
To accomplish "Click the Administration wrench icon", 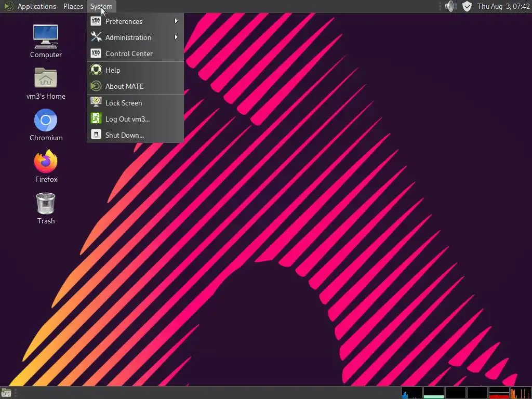I will (x=96, y=37).
